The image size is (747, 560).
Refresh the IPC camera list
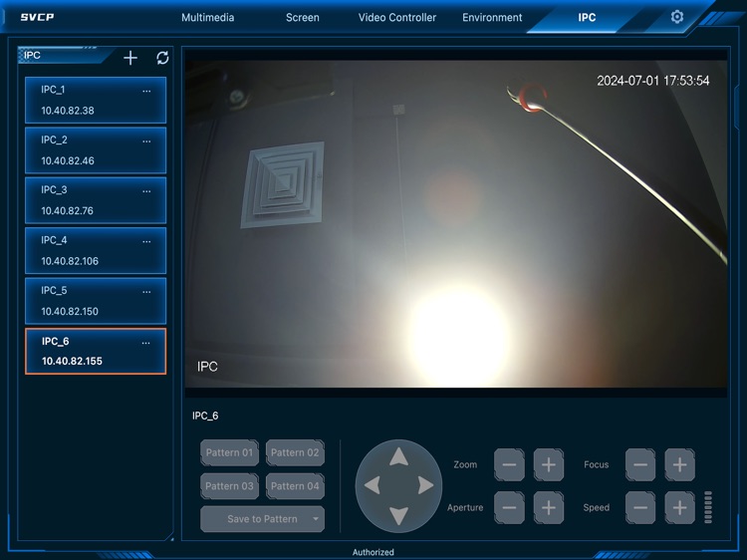point(162,58)
